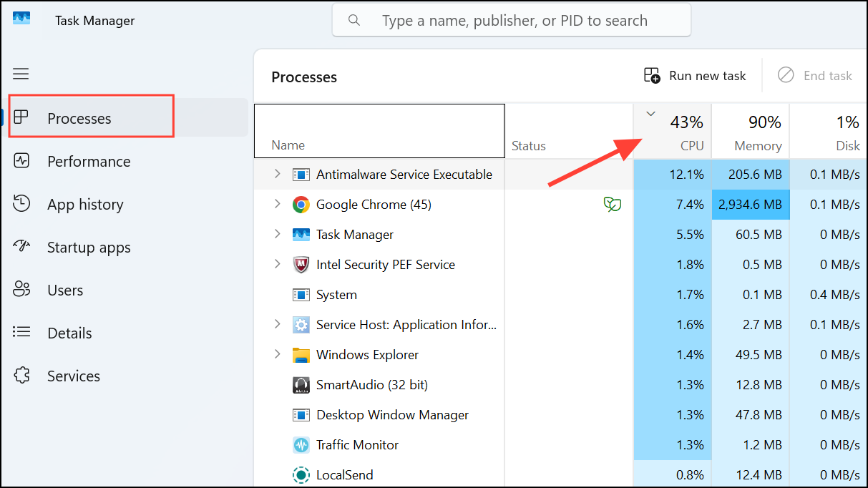The width and height of the screenshot is (868, 488).
Task: Open the navigation hamburger menu
Action: [x=21, y=74]
